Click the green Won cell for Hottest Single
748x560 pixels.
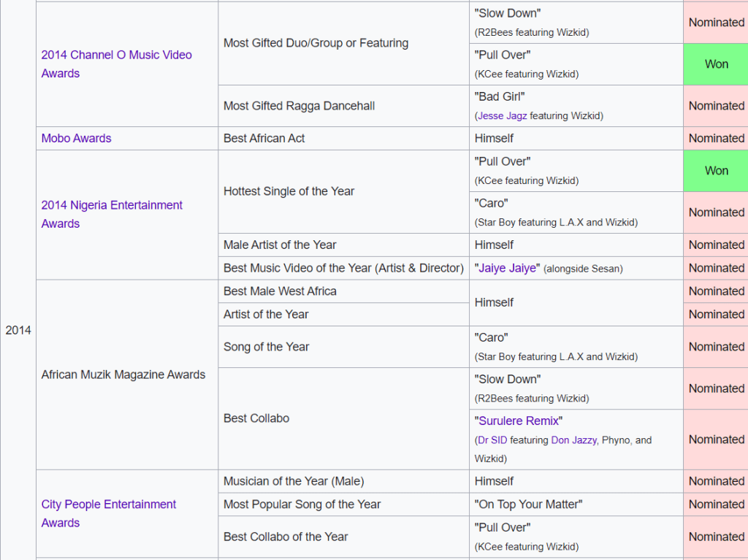pyautogui.click(x=716, y=171)
